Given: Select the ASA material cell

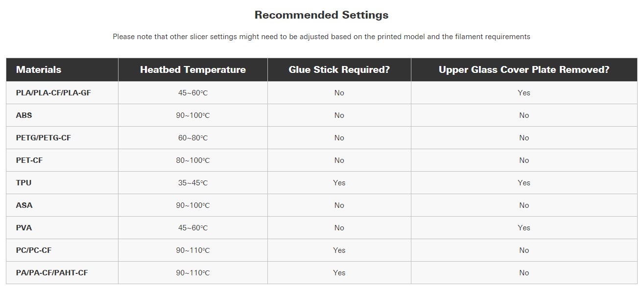Looking at the screenshot, I should click(x=24, y=205).
